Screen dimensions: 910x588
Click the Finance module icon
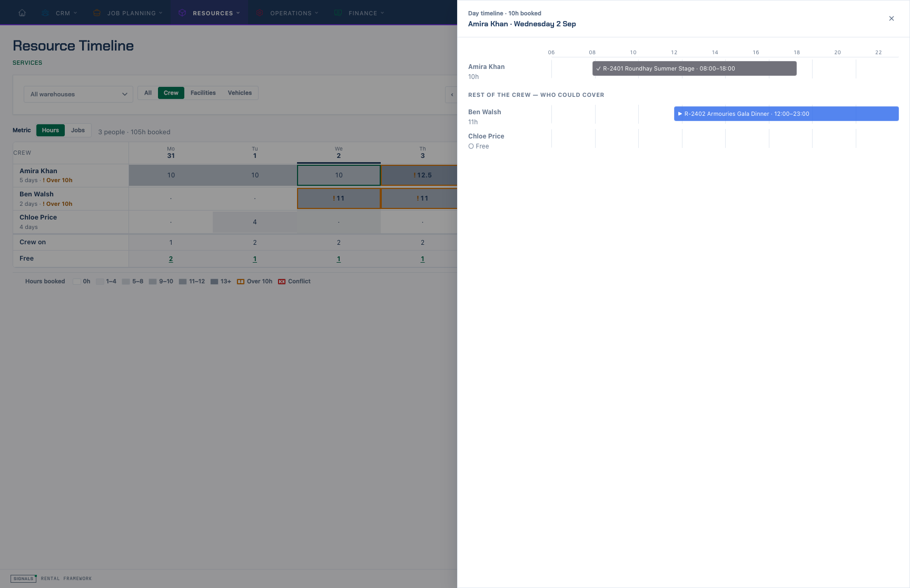pos(338,13)
